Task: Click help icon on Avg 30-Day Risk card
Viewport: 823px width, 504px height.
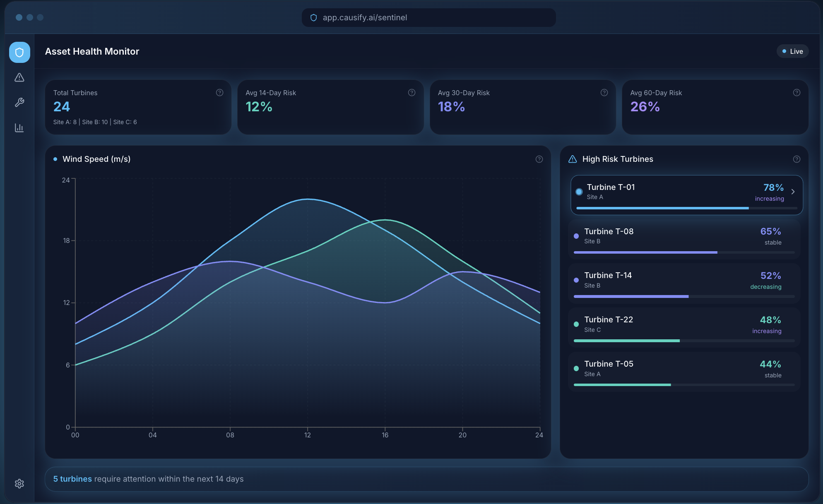Action: (x=604, y=93)
